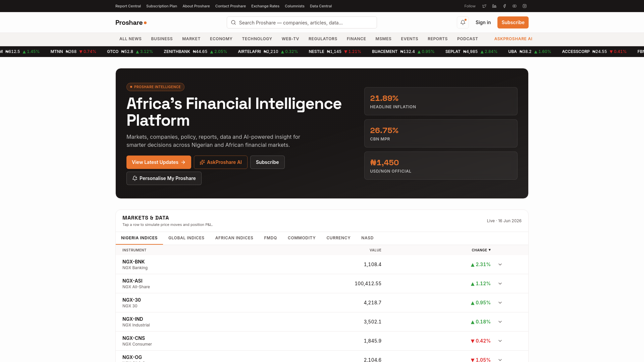Open the Finance section
The height and width of the screenshot is (362, 644).
(x=356, y=39)
